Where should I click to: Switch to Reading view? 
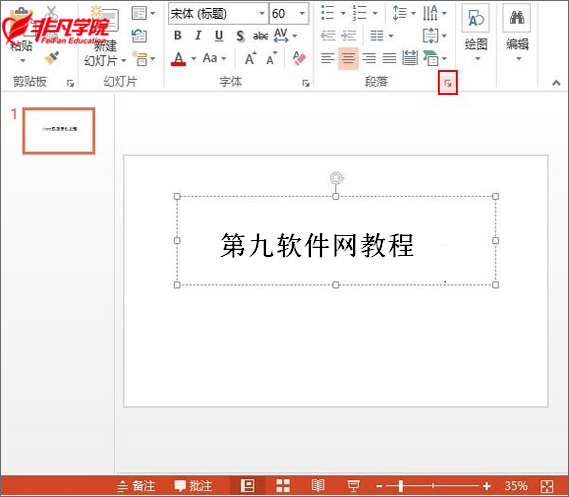pos(318,486)
